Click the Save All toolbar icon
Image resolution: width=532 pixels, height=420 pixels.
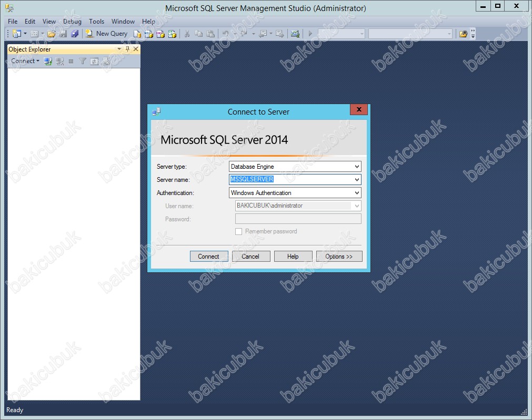tap(75, 34)
